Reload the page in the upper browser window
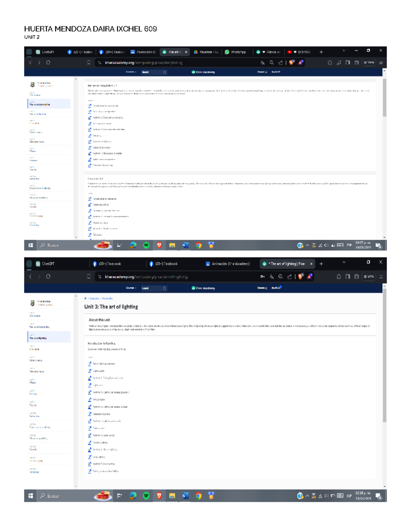 point(48,63)
